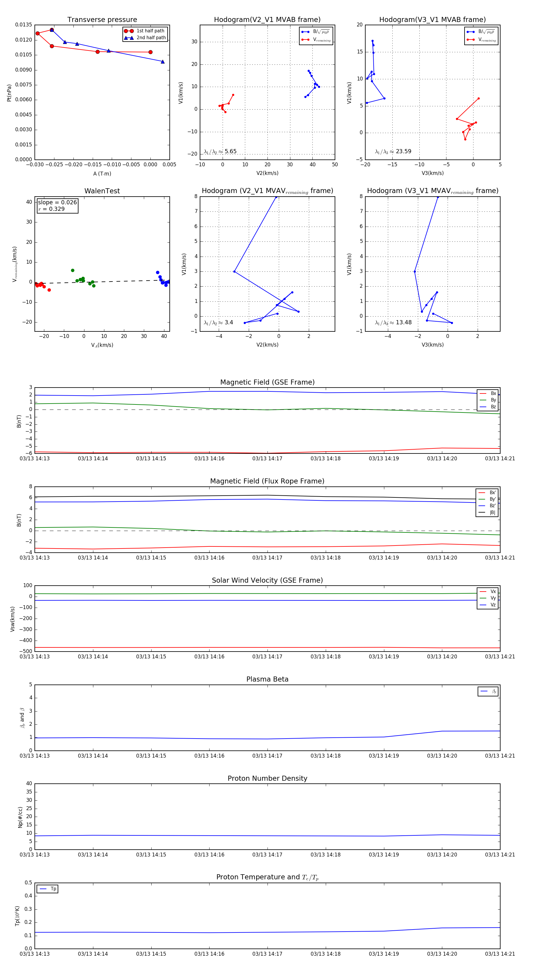Viewport: 535px width, 980px height.
Task: Click the "Magnetic Field (Flux Rope Frame)" title
Action: pyautogui.click(x=267, y=481)
